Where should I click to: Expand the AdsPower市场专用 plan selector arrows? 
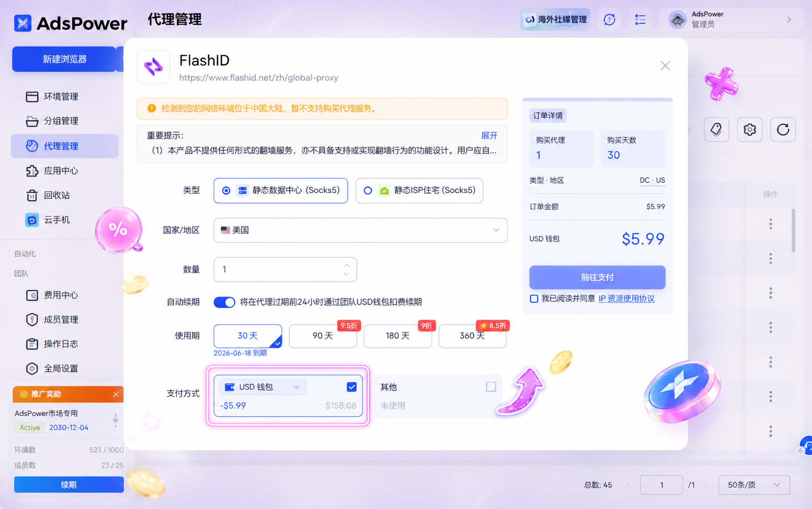(116, 420)
